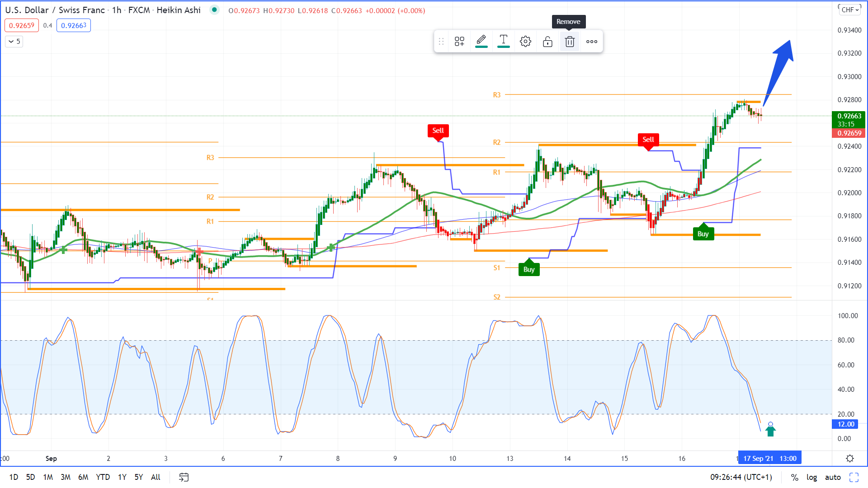Collapse the indicator legend chevron showing 5
Image resolution: width=868 pixels, height=488 pixels.
(x=14, y=42)
